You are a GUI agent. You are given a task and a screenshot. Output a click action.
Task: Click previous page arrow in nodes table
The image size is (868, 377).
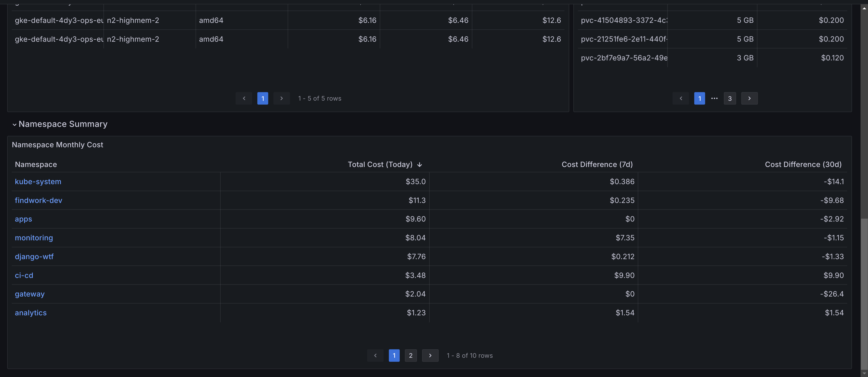tap(244, 99)
